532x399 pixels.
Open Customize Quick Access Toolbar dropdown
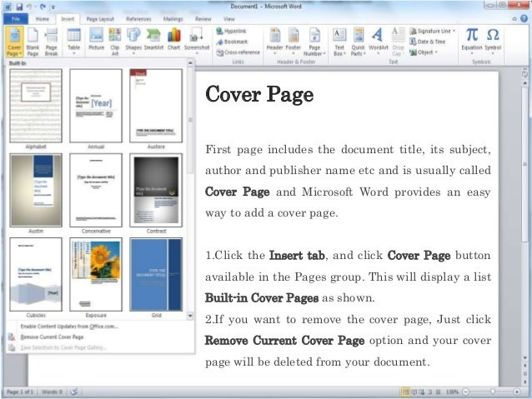(x=53, y=7)
